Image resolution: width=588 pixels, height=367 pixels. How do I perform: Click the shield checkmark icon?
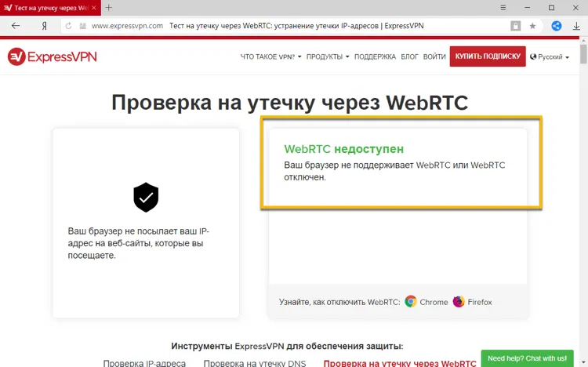146,198
